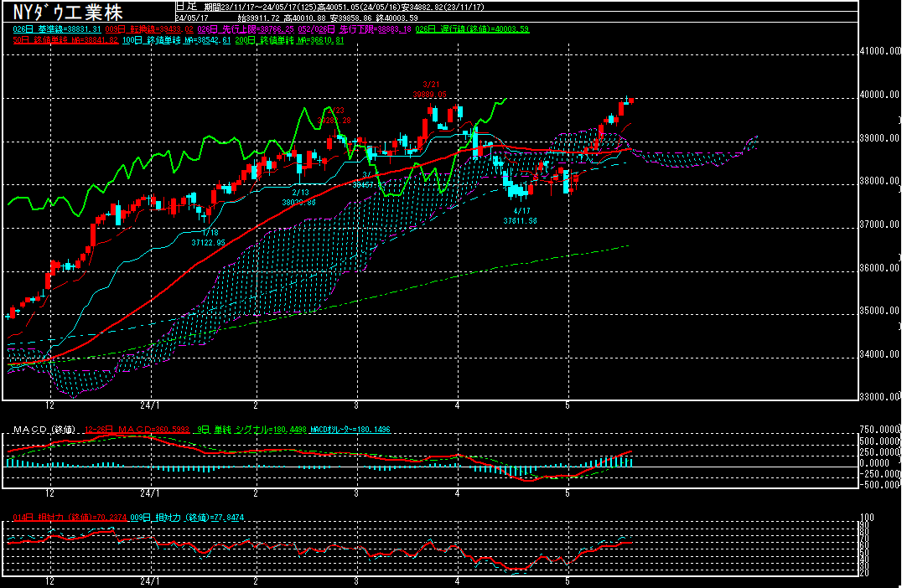Viewport: 902px width, 588px height.
Task: Click the latest candlestick near 40000
Action: click(631, 101)
